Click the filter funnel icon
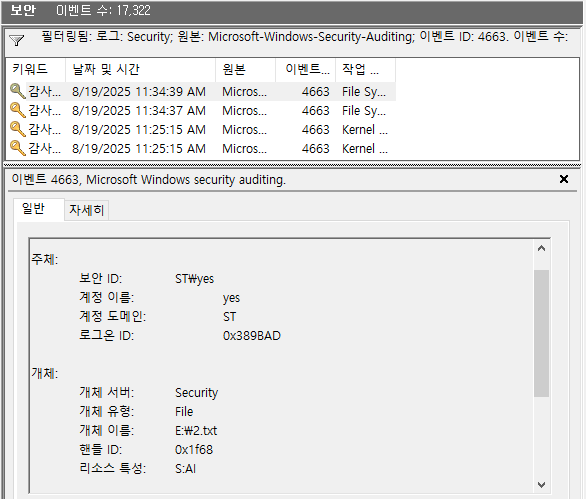586x499 pixels. point(16,40)
